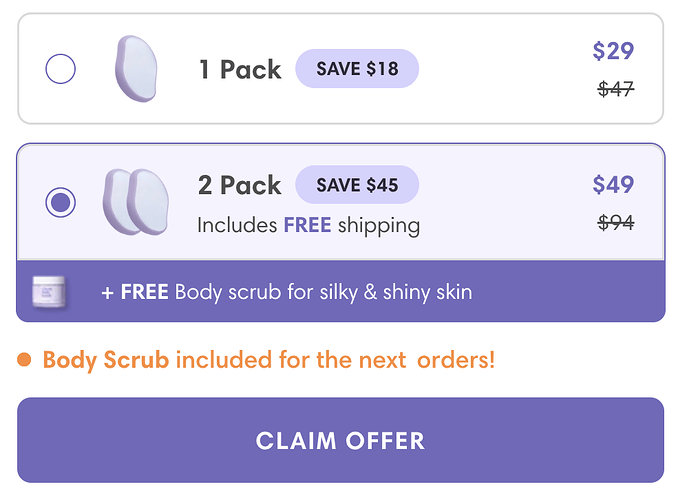This screenshot has width=687, height=500.
Task: Click the $29 price
Action: pyautogui.click(x=613, y=51)
